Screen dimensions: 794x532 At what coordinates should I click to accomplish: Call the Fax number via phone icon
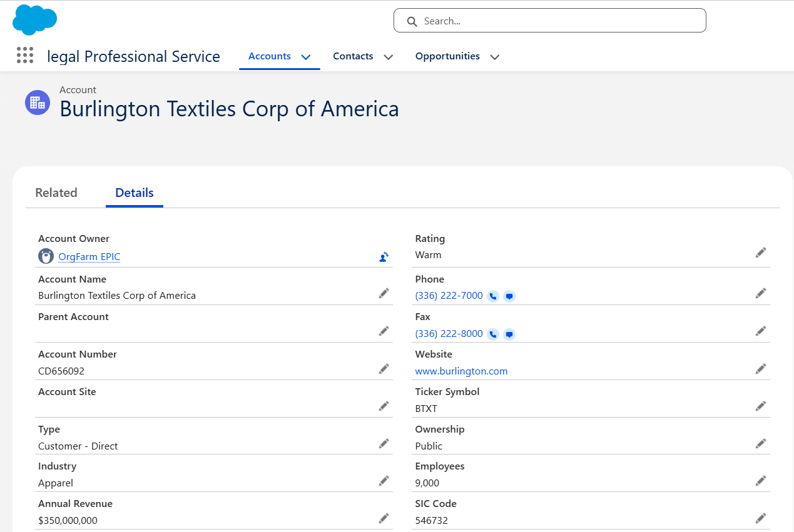point(493,334)
